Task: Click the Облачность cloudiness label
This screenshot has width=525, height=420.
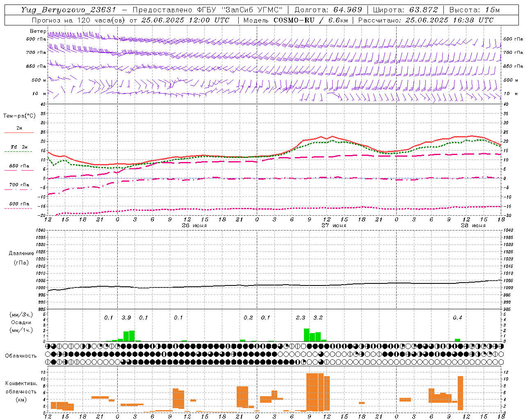Action: [21, 356]
